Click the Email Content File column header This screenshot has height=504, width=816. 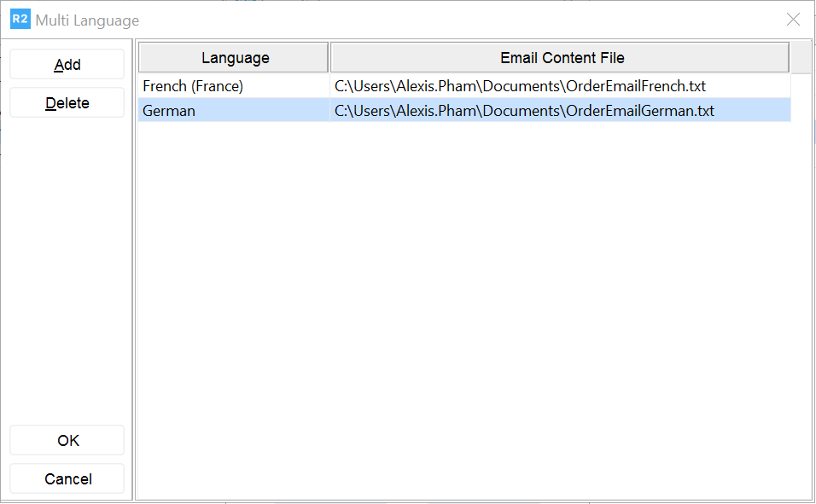tap(561, 58)
